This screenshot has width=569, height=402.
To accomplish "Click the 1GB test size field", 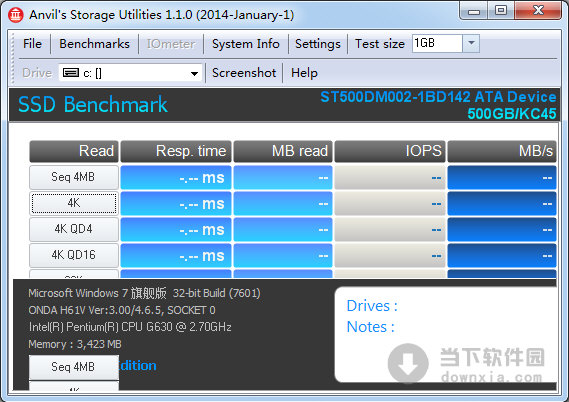I will [x=437, y=44].
